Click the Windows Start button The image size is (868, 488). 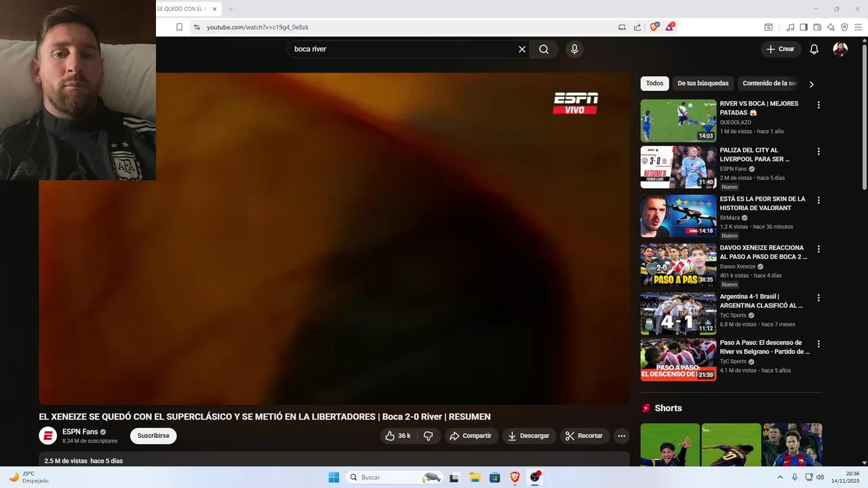coord(334,477)
